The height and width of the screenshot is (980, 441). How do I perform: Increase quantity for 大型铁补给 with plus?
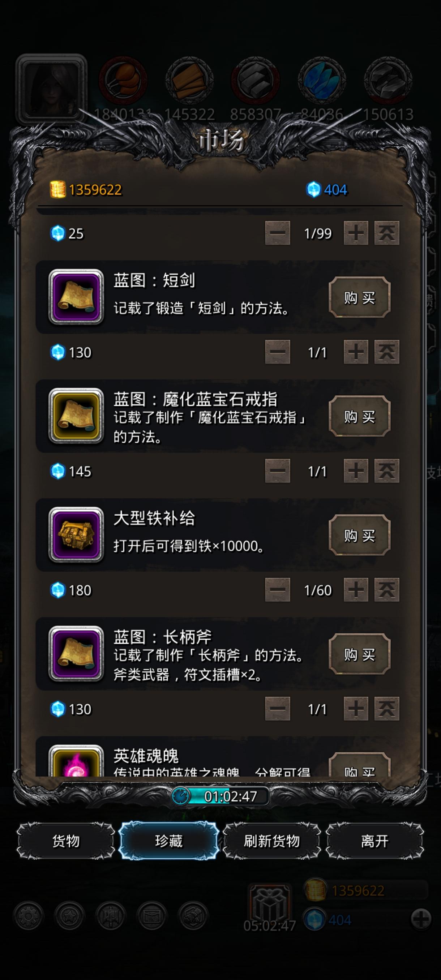tap(356, 590)
